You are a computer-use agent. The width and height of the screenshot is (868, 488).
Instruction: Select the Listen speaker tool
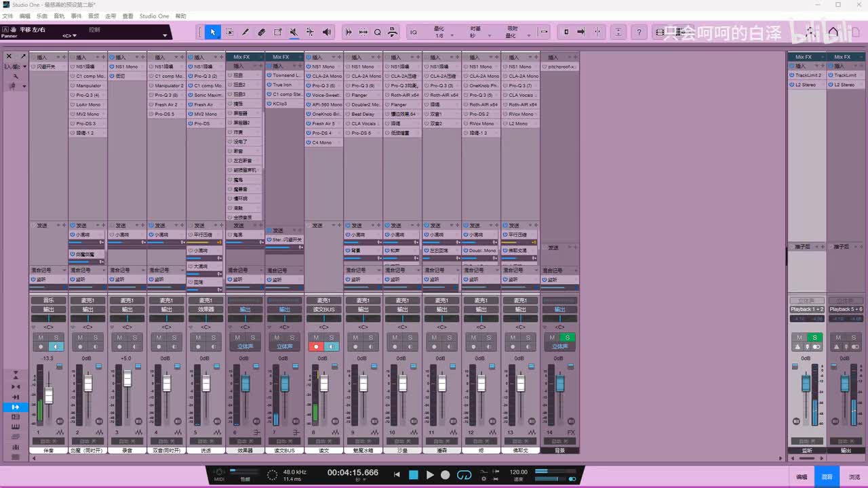point(327,32)
